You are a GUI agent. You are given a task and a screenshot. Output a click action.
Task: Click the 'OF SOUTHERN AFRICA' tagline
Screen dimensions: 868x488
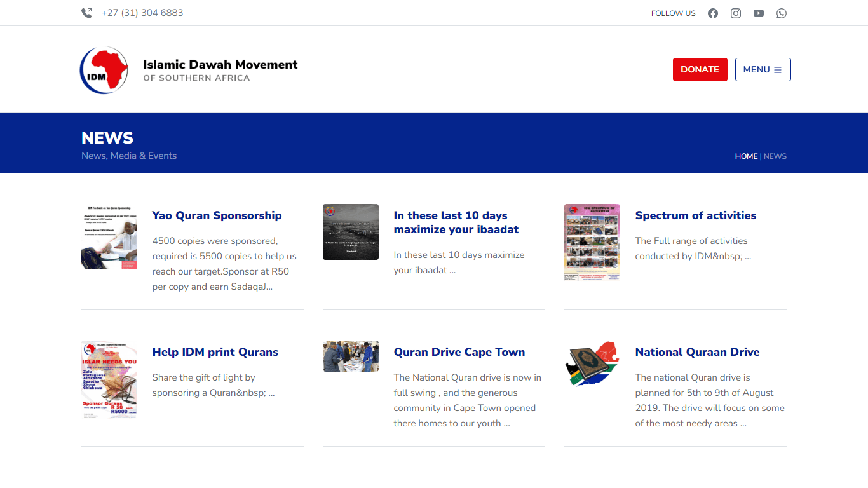click(x=196, y=78)
